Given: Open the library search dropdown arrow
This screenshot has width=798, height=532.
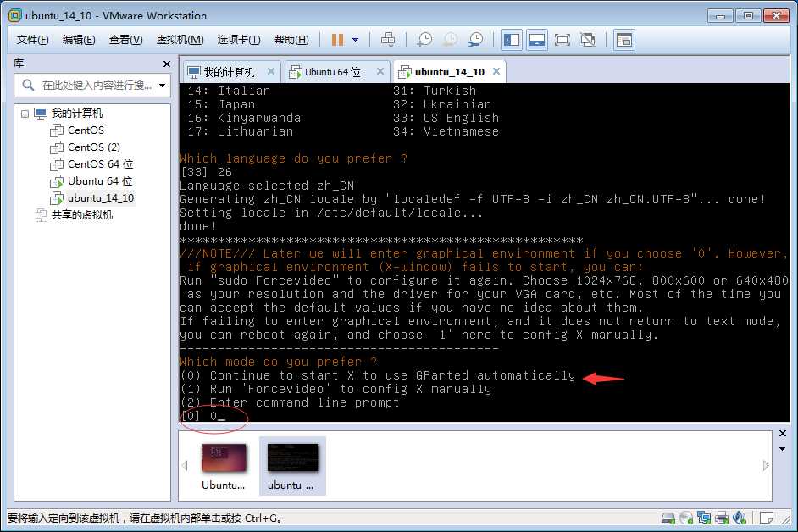Looking at the screenshot, I should [x=163, y=85].
